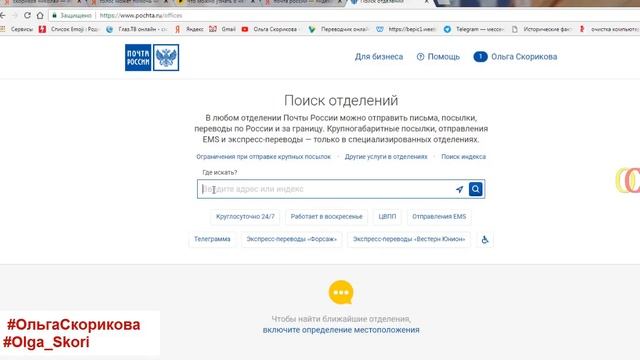Click the browser home button

click(x=40, y=16)
